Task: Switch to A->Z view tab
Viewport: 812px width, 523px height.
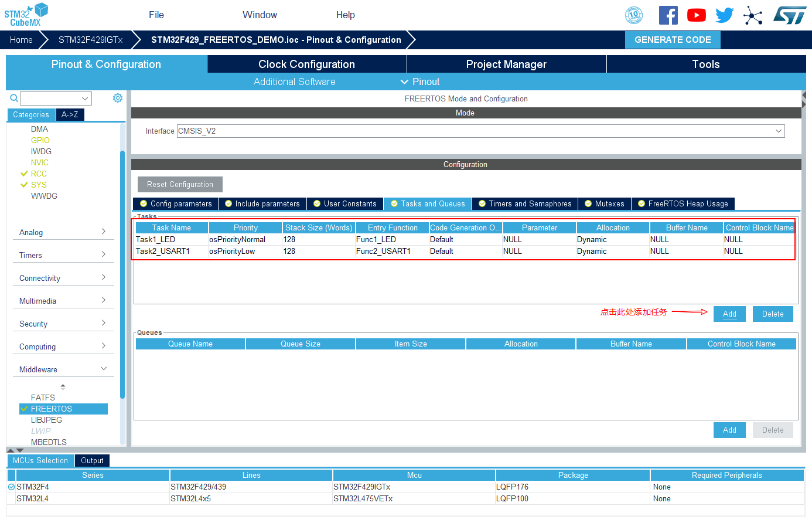Action: [70, 115]
